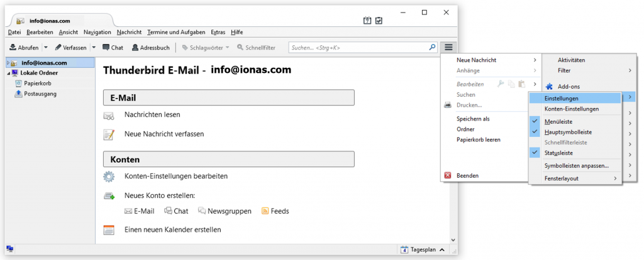Select Einstellungen in the submenu
Screen dimensions: 644x260
[x=575, y=99]
